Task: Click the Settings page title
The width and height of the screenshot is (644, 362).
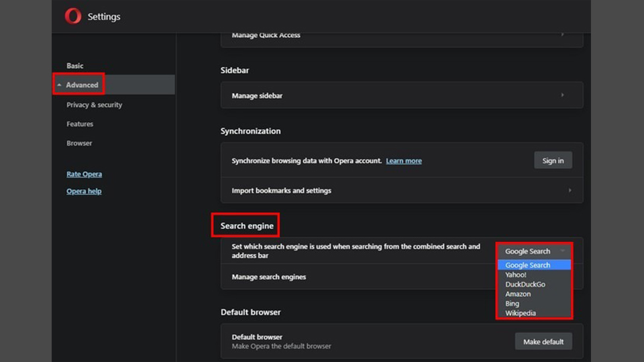Action: click(104, 17)
